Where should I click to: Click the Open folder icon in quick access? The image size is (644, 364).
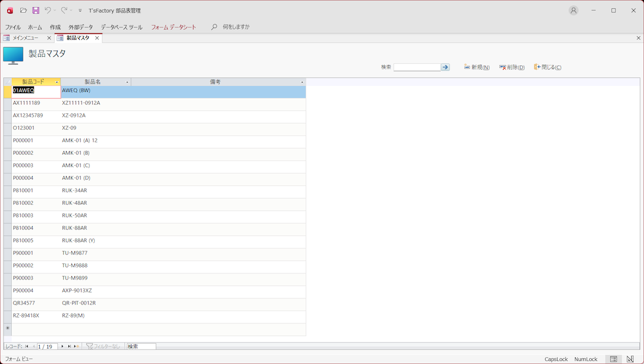pos(23,11)
